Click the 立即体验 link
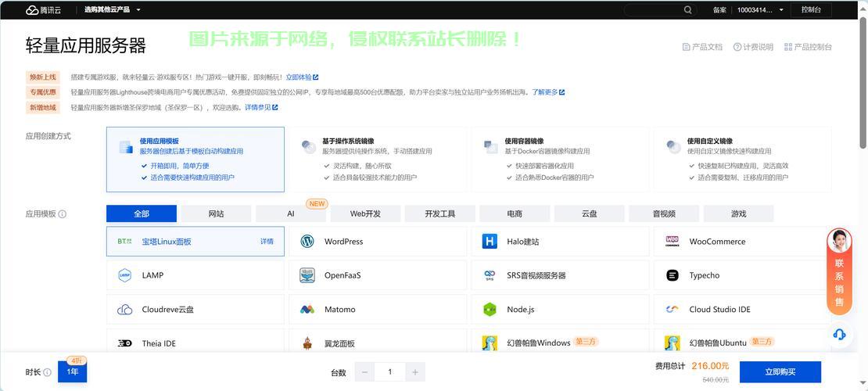The width and height of the screenshot is (868, 391). (x=302, y=77)
